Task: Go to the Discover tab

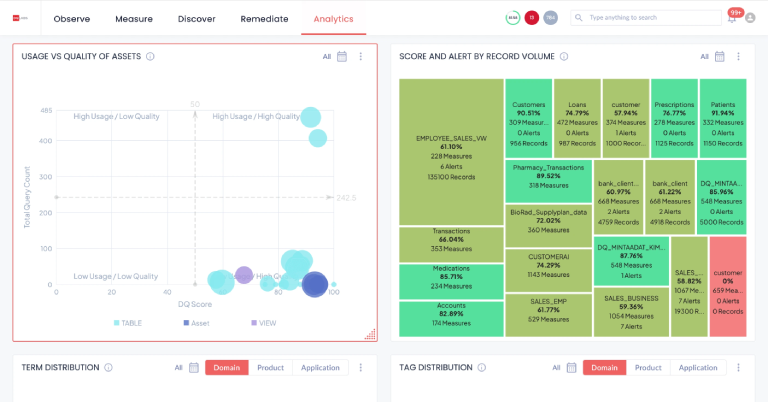Action: point(196,19)
